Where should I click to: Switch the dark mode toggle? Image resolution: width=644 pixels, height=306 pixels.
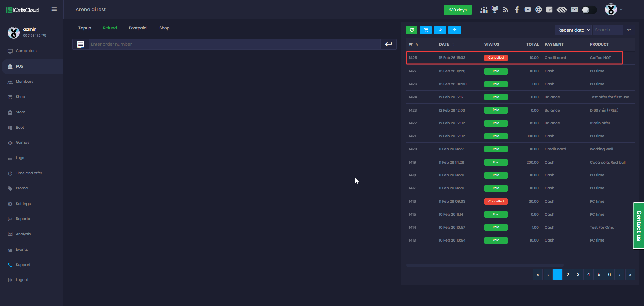coord(589,10)
